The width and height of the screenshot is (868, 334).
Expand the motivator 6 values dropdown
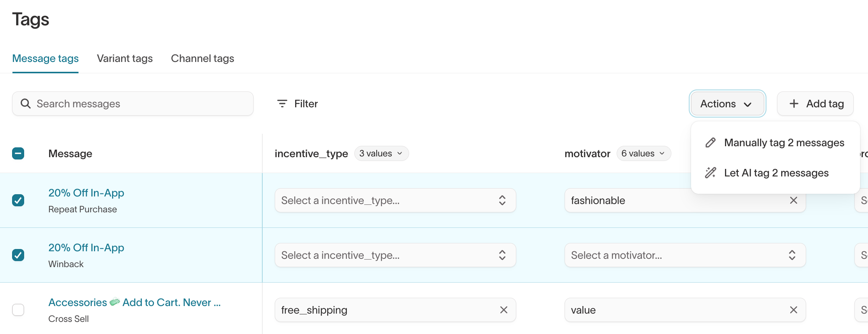coord(643,153)
